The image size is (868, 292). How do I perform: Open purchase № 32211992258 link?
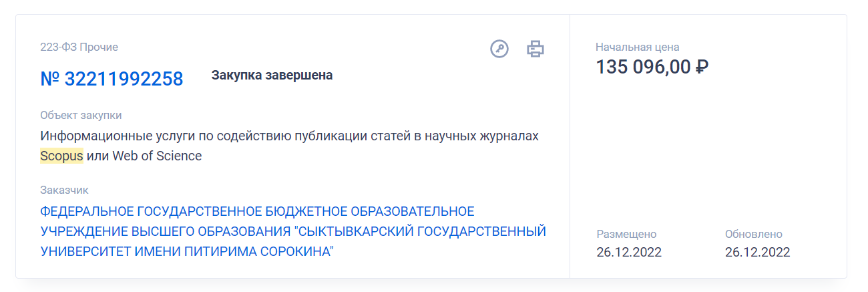(x=112, y=79)
